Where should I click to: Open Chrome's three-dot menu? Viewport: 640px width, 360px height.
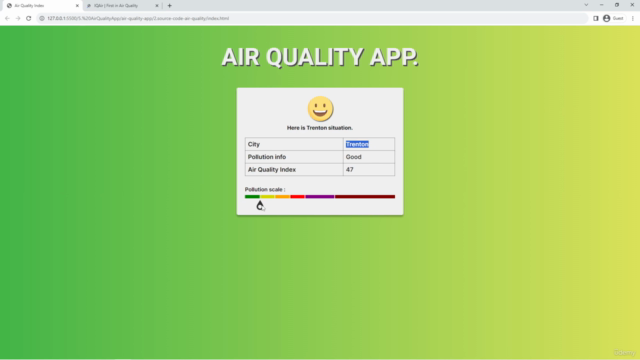pyautogui.click(x=633, y=18)
